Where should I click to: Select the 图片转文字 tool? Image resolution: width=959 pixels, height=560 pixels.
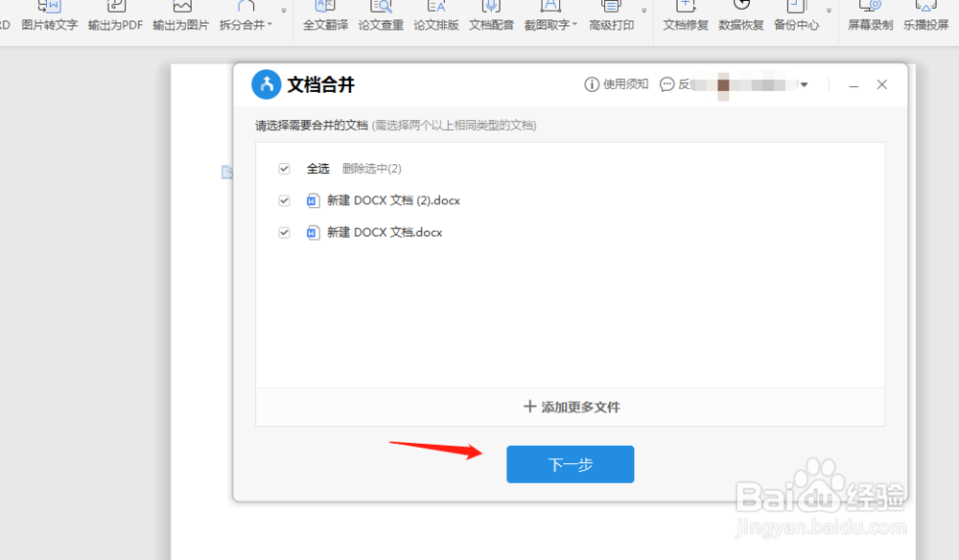[49, 17]
